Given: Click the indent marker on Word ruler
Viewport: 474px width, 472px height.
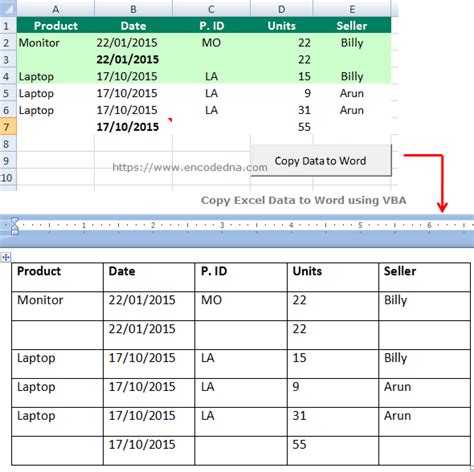Looking at the screenshot, I should (14, 226).
